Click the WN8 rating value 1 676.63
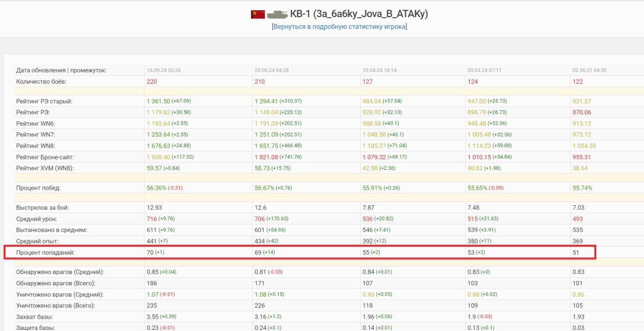 tap(158, 146)
